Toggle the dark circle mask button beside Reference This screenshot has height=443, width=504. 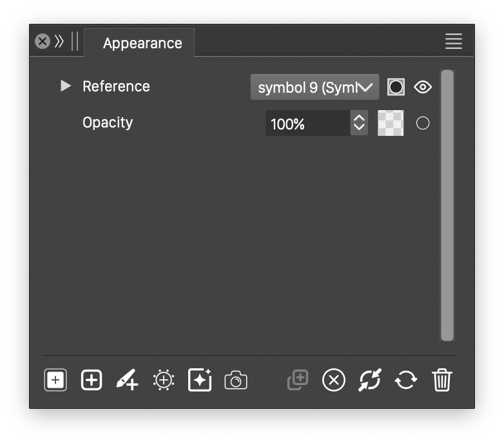tap(396, 87)
